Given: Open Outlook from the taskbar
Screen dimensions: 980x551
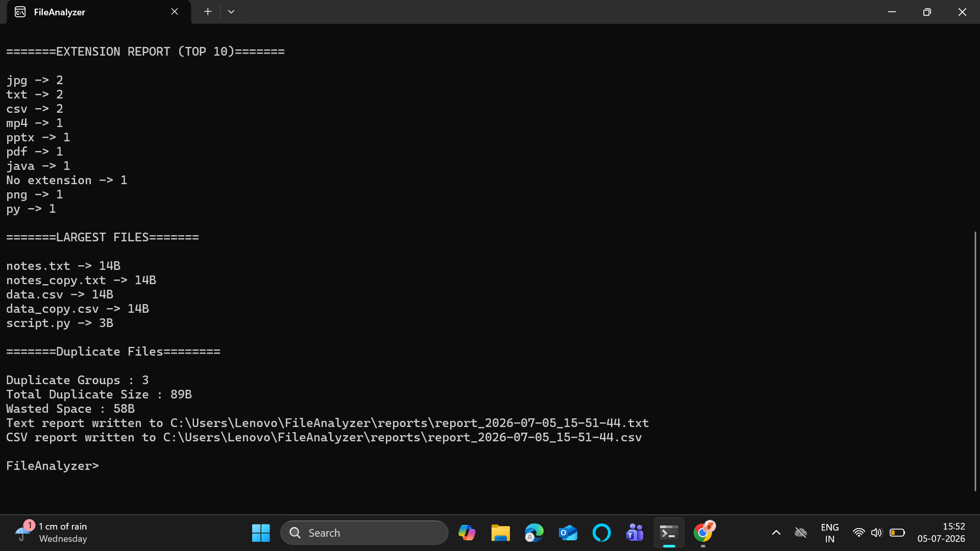Looking at the screenshot, I should pyautogui.click(x=568, y=533).
